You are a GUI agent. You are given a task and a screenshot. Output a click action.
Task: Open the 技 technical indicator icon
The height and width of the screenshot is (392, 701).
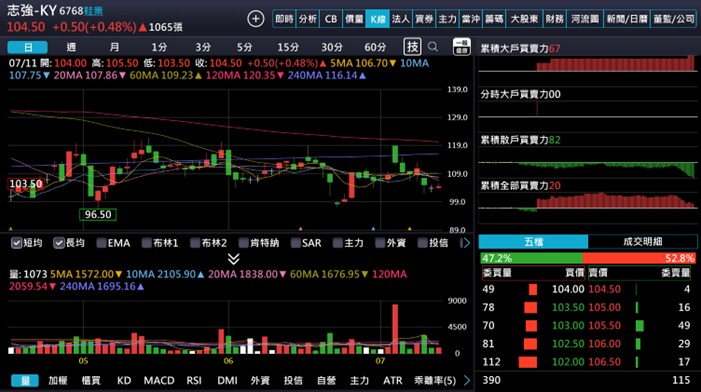tap(412, 46)
